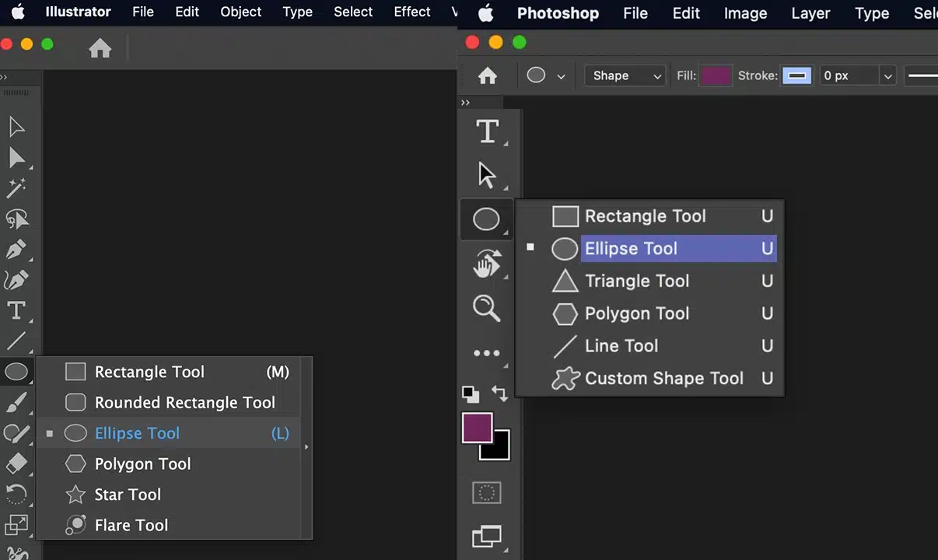
Task: Select the Direct Selection tool in Illustrator
Action: [x=17, y=158]
